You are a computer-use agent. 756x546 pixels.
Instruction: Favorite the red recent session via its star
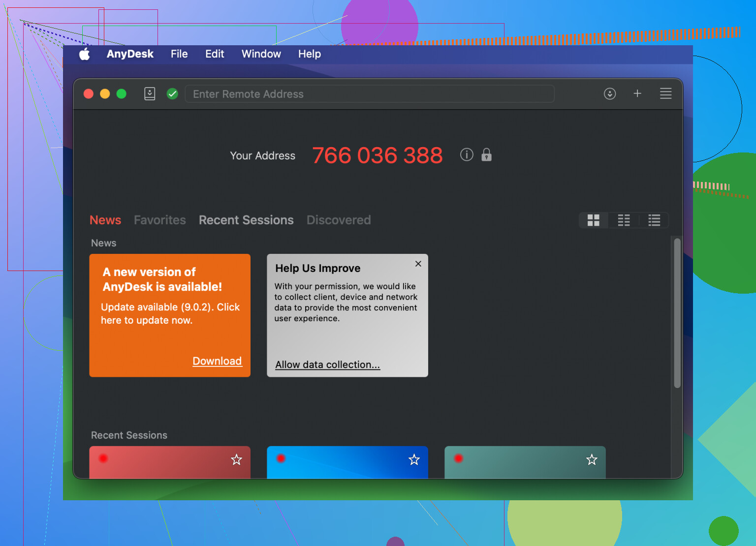[x=236, y=460]
